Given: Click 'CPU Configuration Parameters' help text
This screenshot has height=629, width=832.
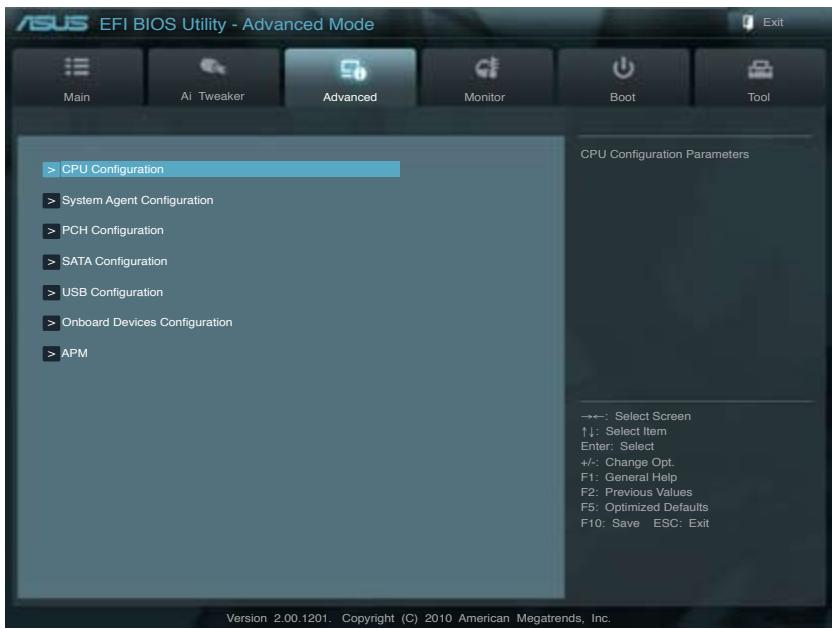Looking at the screenshot, I should pyautogui.click(x=664, y=154).
